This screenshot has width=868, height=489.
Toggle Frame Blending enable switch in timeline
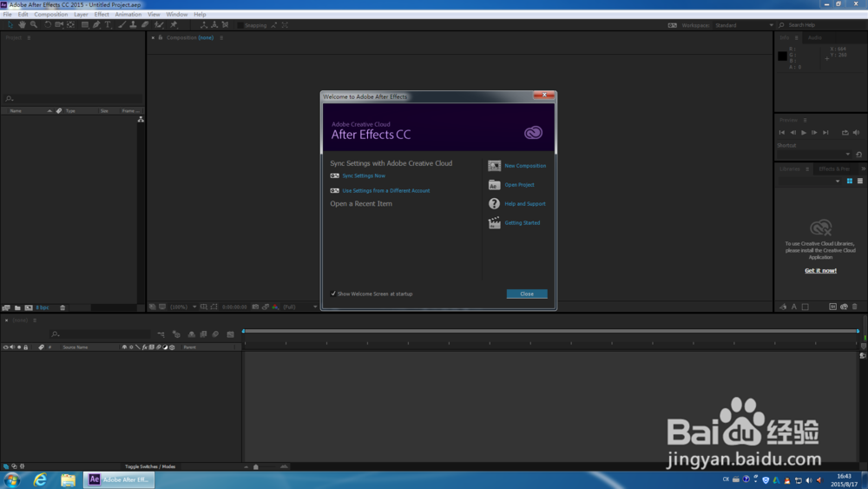[x=203, y=334]
